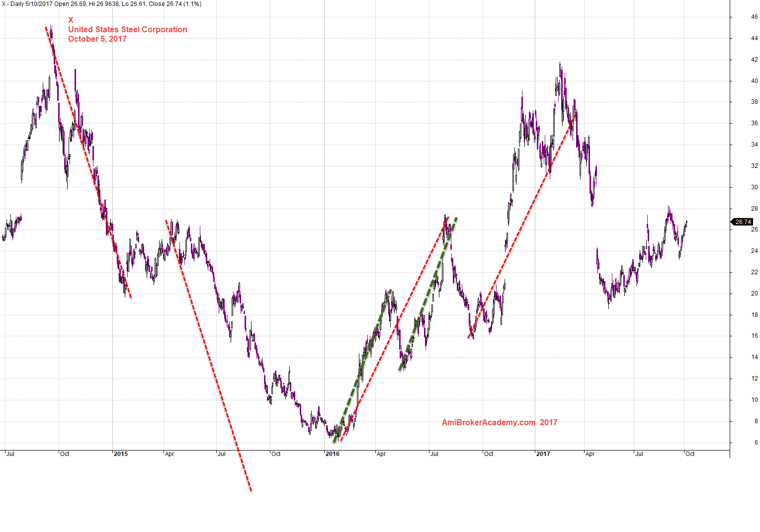Click the price axis value 24

[x=755, y=251]
